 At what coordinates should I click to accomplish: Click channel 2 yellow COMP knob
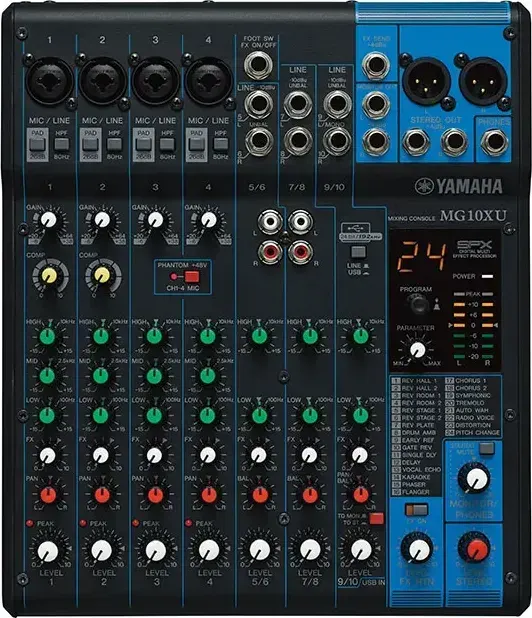pos(102,275)
